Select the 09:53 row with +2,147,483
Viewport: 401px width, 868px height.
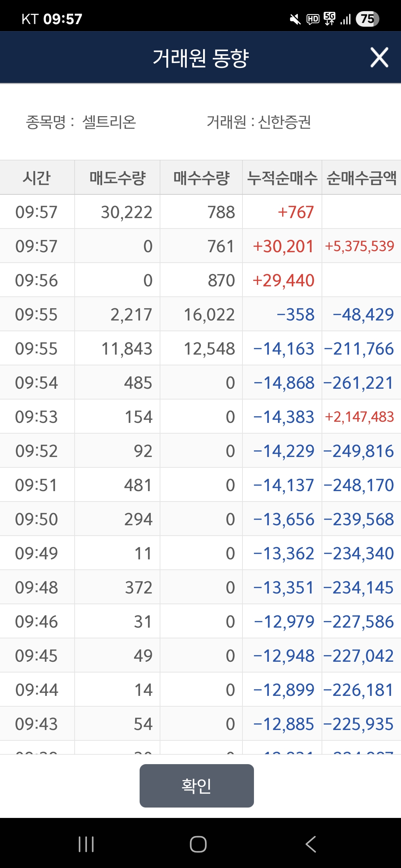point(200,417)
